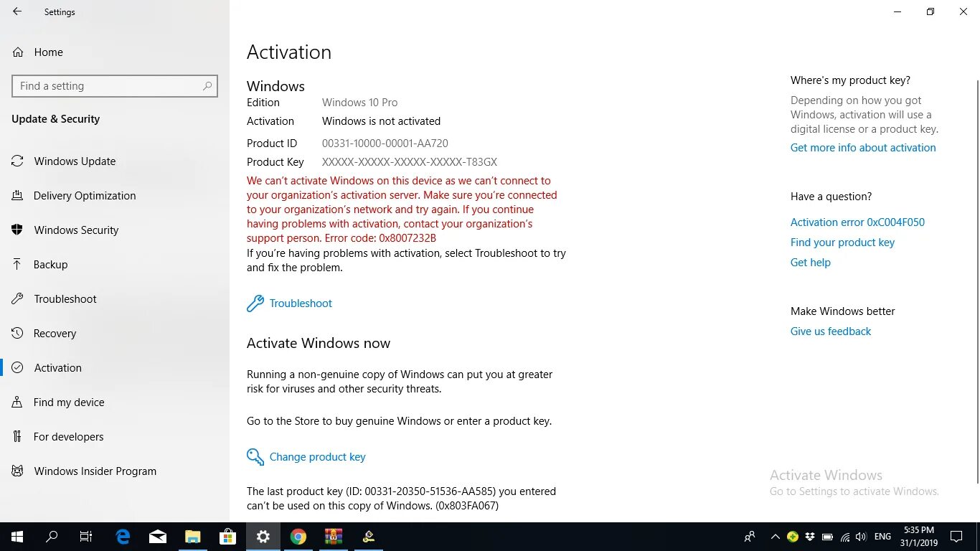Select the Product ID 00331-10000-00001-AA720 text

point(385,143)
